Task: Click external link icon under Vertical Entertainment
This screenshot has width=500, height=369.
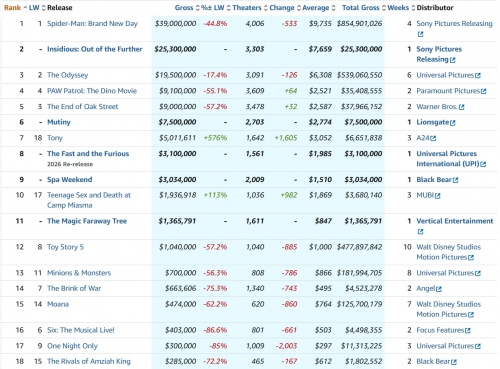Action: pos(420,232)
